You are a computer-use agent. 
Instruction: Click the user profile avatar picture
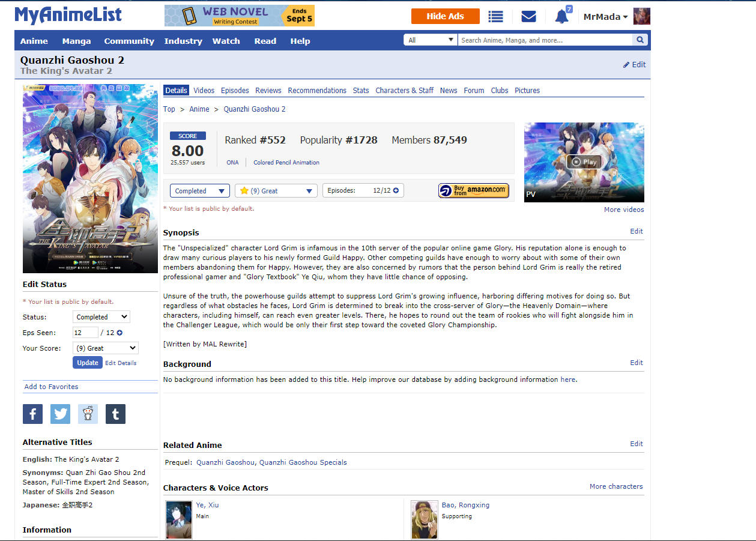pyautogui.click(x=642, y=16)
